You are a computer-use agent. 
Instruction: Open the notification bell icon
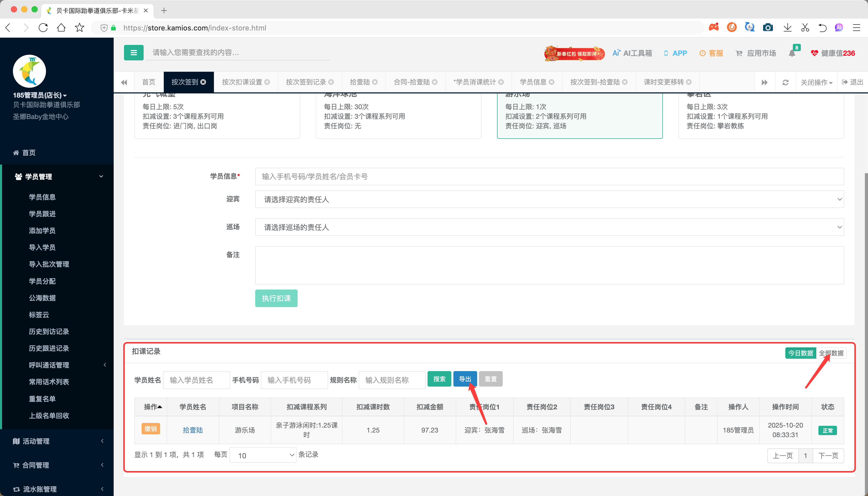[792, 53]
